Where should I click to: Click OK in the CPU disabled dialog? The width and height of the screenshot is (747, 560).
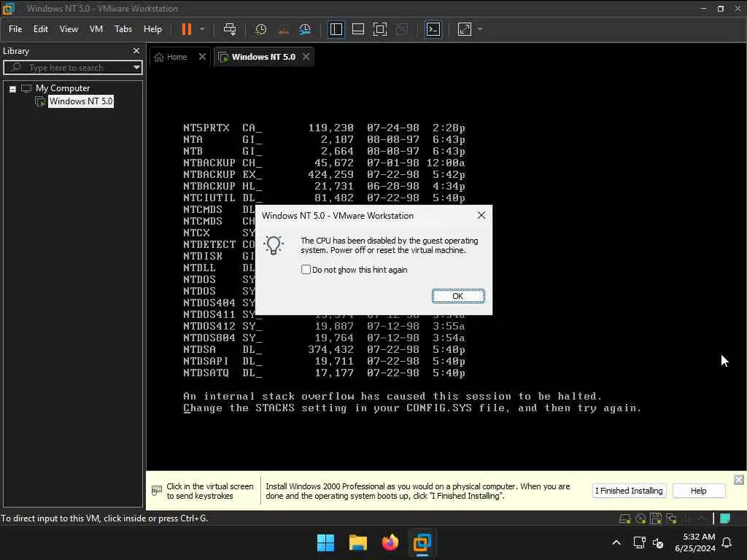[x=458, y=296]
